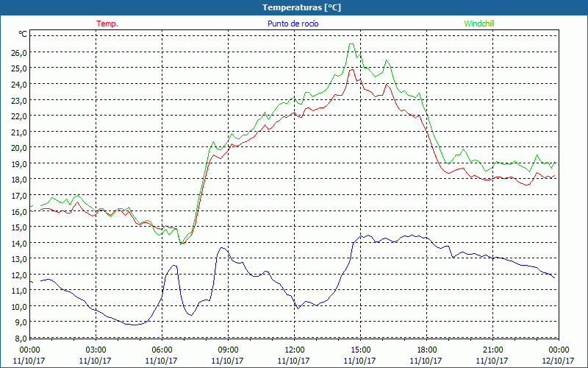Click the 26,0 y-axis value
The image size is (588, 368).
tap(19, 52)
